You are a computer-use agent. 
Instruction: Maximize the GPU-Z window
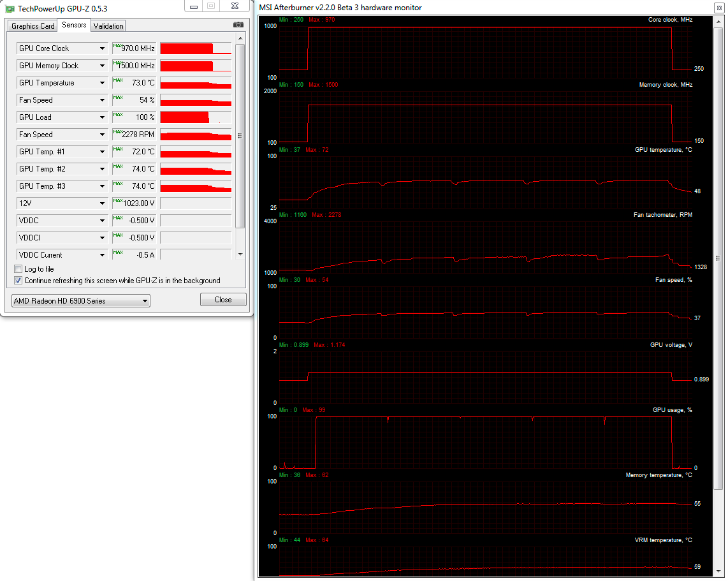(211, 6)
